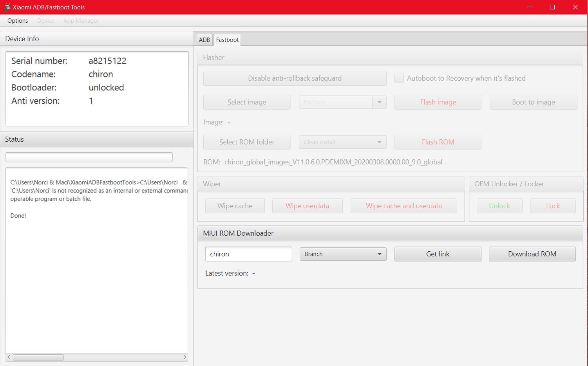Click the Wipe userdata button

(307, 206)
